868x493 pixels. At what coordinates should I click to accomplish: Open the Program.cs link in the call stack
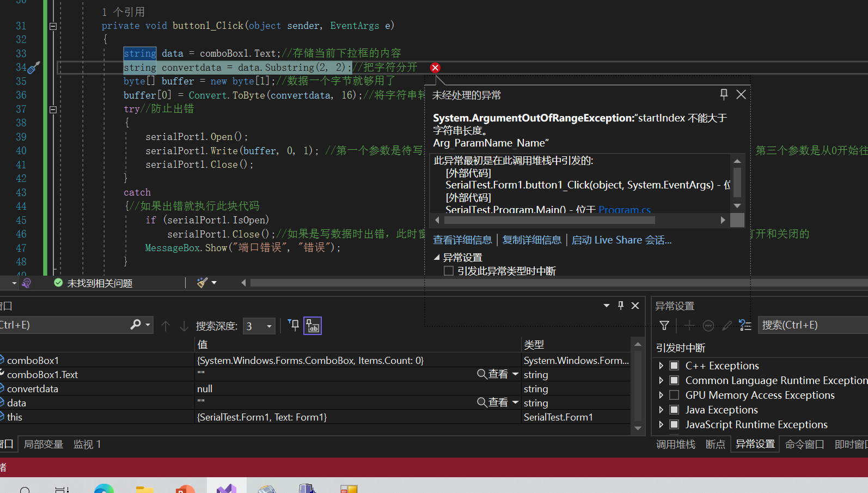[625, 210]
